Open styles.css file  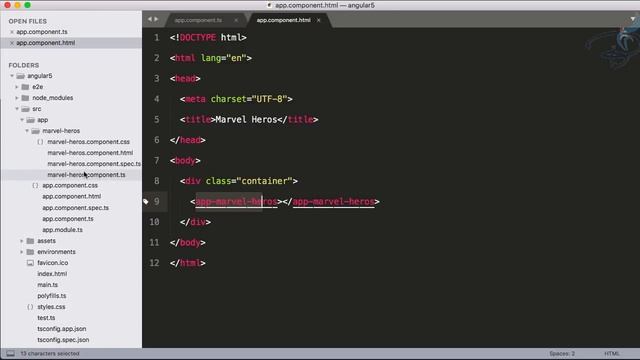click(51, 307)
